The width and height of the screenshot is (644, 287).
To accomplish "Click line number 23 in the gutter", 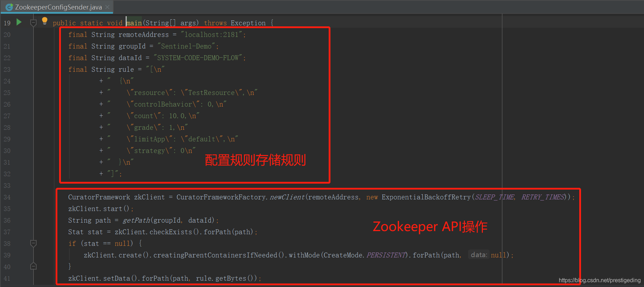I will 7,69.
